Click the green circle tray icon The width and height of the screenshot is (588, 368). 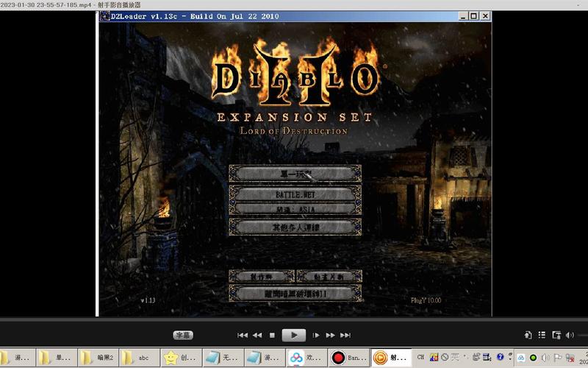click(x=533, y=358)
